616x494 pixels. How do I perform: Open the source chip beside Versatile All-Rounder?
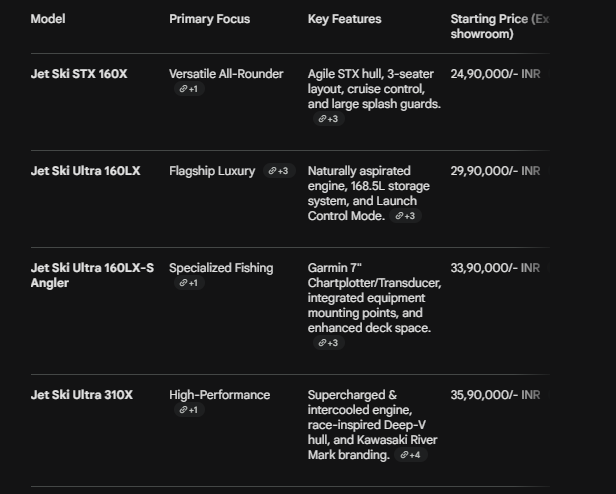coord(188,89)
